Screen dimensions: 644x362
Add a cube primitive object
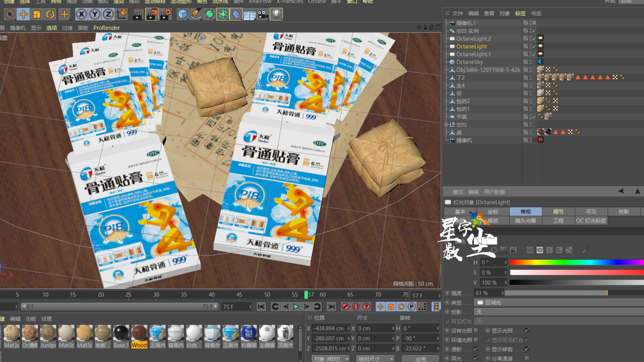tap(183, 14)
